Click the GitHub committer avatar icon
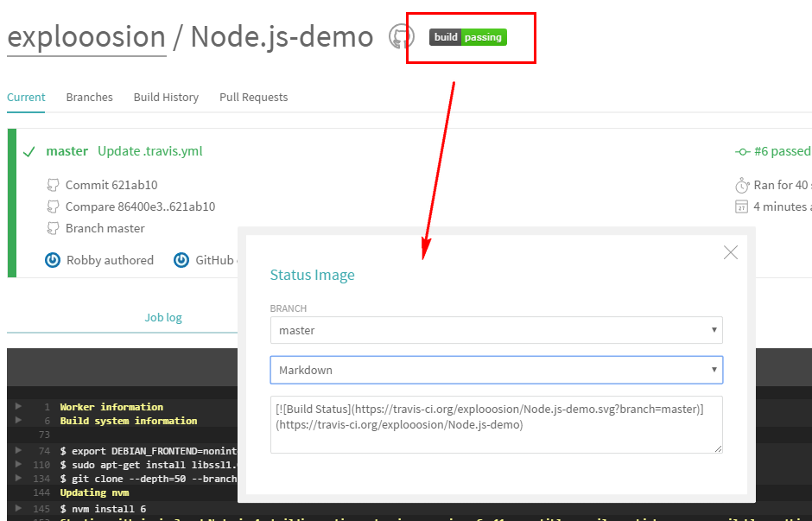812x521 pixels. [181, 260]
